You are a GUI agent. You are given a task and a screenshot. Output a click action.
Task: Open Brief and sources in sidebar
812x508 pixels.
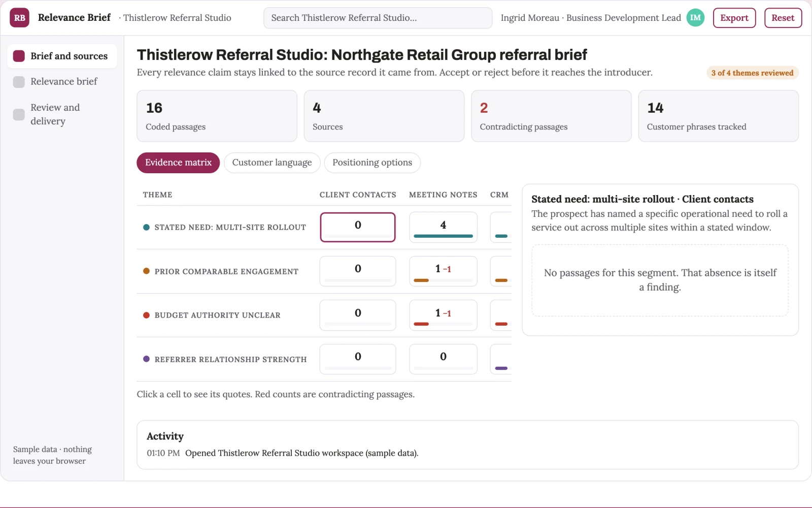[62, 56]
